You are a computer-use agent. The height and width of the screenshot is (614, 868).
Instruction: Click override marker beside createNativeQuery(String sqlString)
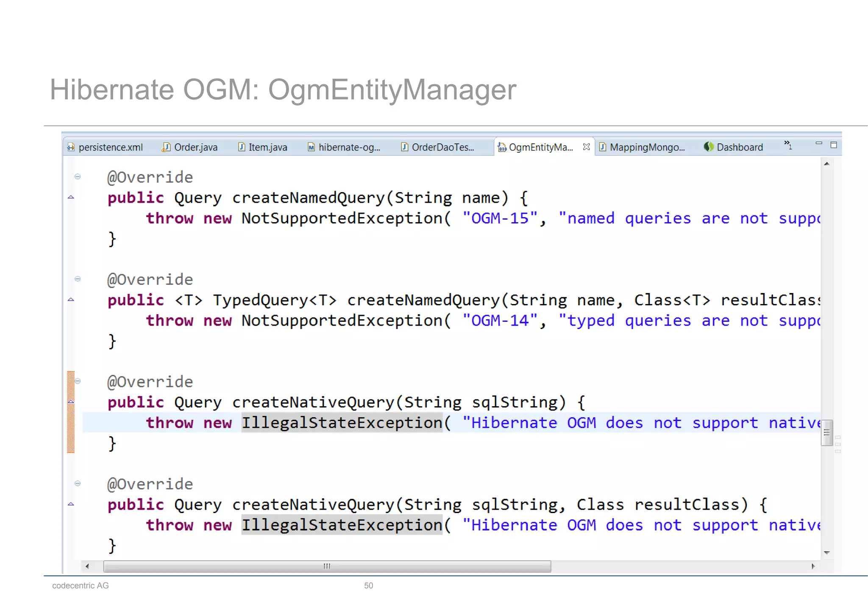pyautogui.click(x=71, y=401)
